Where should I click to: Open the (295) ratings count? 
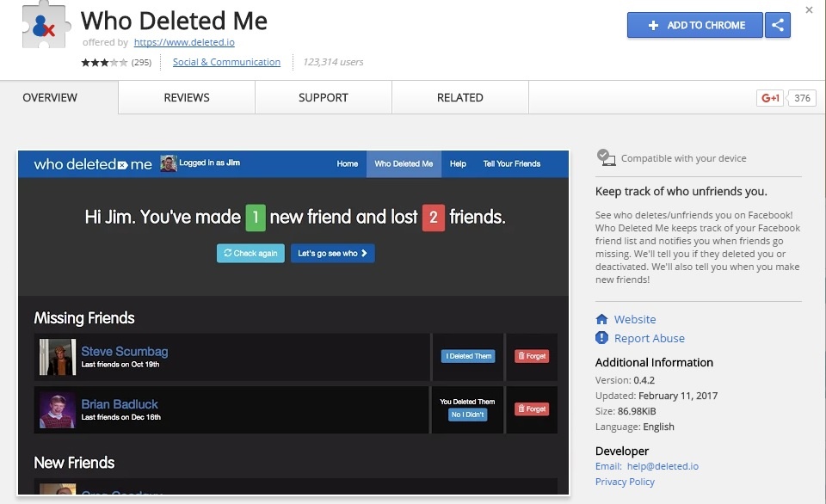(141, 62)
